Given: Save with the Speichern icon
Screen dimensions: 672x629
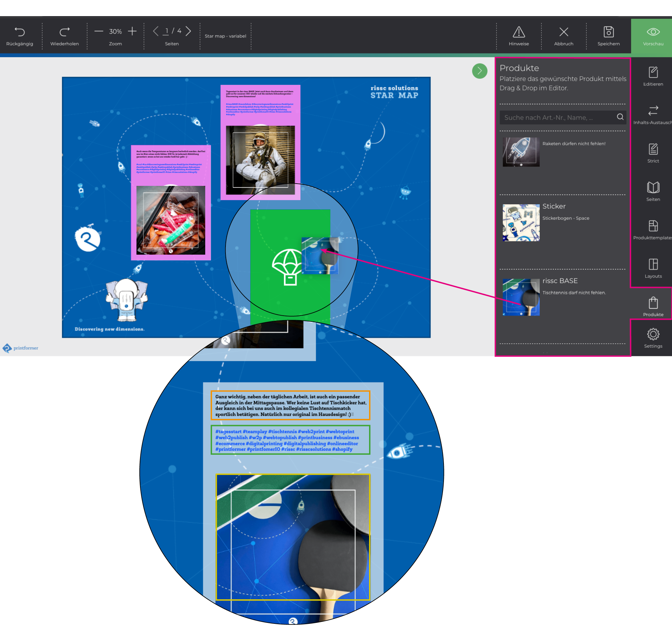Looking at the screenshot, I should point(608,32).
